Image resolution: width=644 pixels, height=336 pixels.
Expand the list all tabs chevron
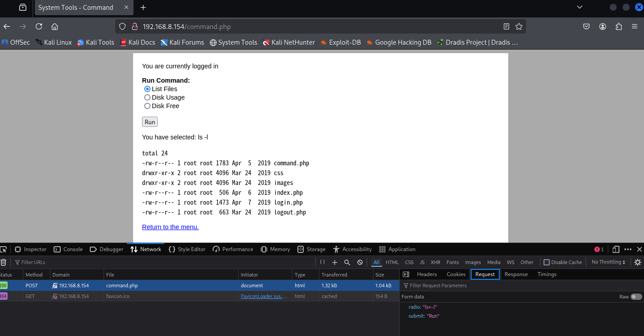(580, 7)
